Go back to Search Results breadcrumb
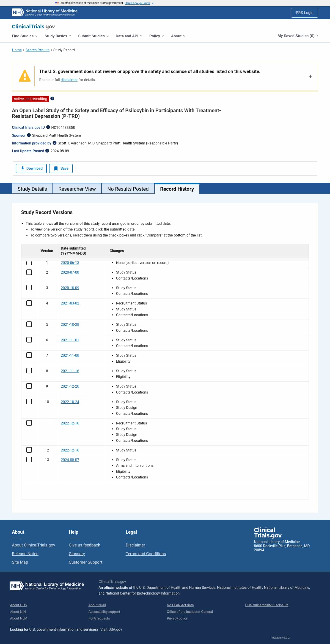 pyautogui.click(x=38, y=50)
